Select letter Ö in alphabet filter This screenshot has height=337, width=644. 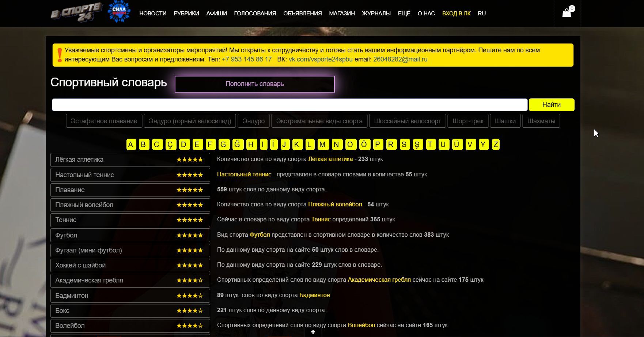(x=364, y=145)
